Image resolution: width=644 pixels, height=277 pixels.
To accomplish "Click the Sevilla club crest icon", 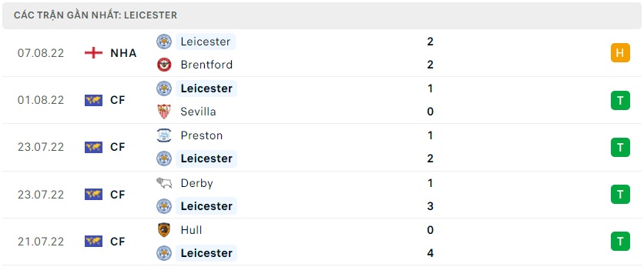I will (164, 112).
